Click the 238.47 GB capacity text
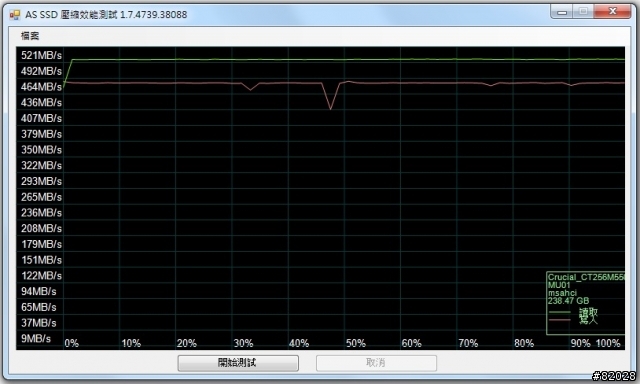 click(568, 301)
